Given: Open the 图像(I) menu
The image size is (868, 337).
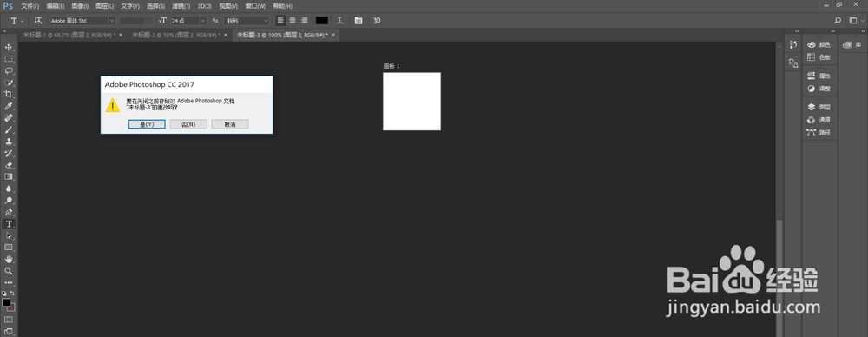Looking at the screenshot, I should click(80, 6).
